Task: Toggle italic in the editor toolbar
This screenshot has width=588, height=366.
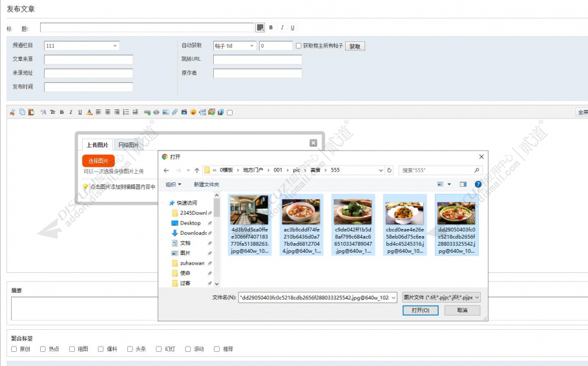Action: [71, 112]
